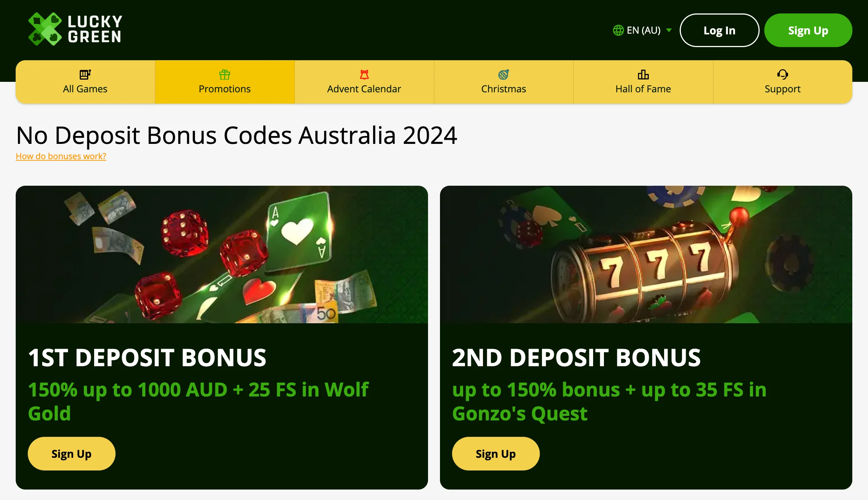Image resolution: width=868 pixels, height=500 pixels.
Task: Click the green Sign Up header button
Action: 808,30
